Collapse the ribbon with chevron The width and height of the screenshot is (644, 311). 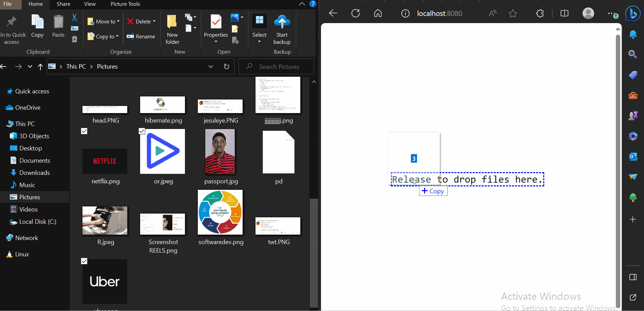(302, 4)
